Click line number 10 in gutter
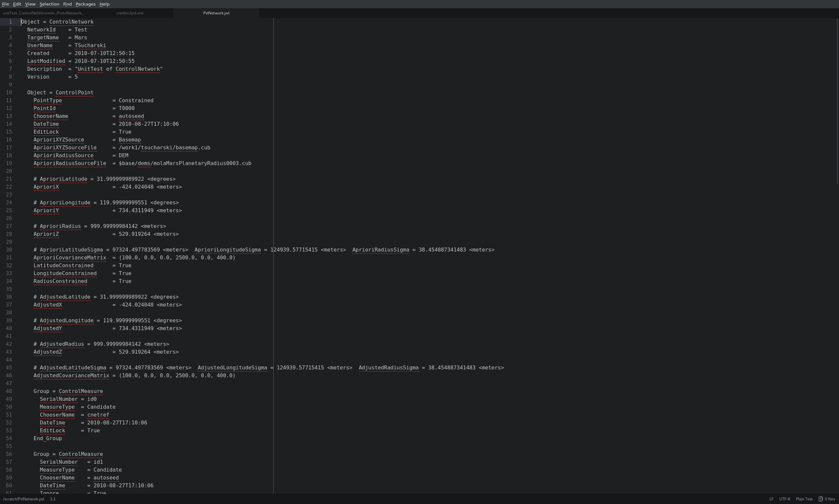This screenshot has width=839, height=504. coord(9,92)
